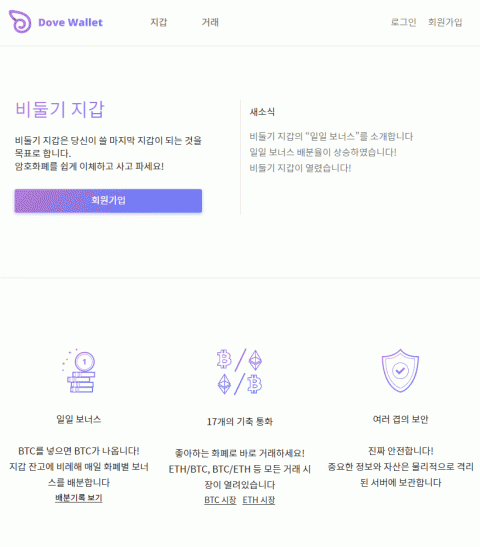The width and height of the screenshot is (480, 547).
Task: Click the 로그인 link in header
Action: [404, 22]
